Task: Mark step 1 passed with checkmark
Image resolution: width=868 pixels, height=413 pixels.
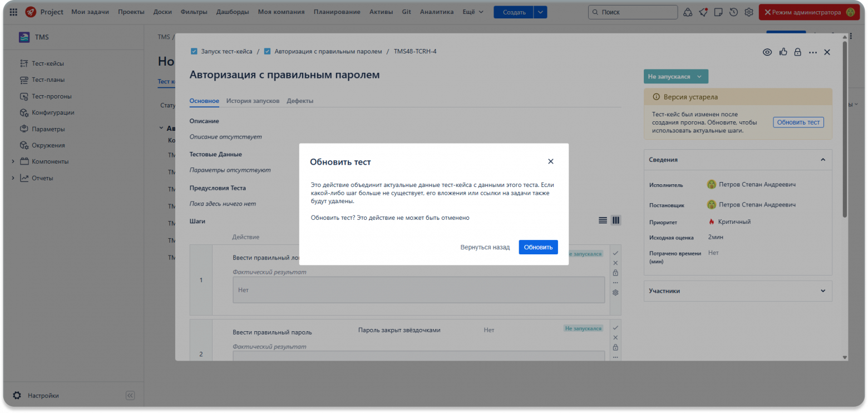Action: [x=615, y=253]
